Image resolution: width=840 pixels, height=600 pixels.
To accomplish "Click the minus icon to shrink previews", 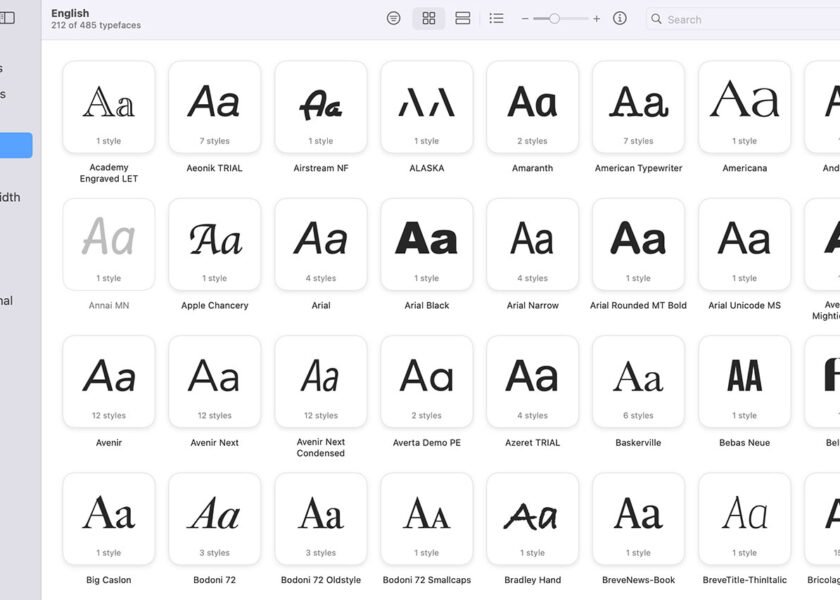I will coord(525,19).
